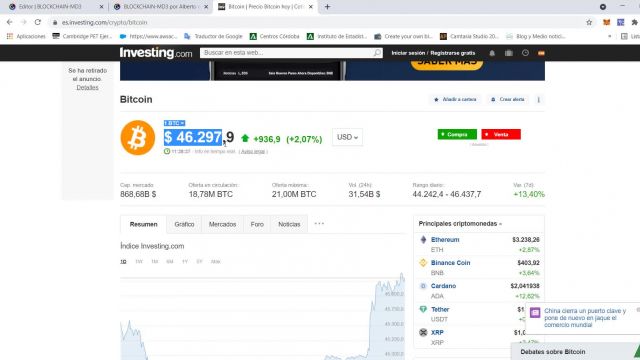Switch to the Noticias tab
The width and height of the screenshot is (640, 360).
point(289,224)
